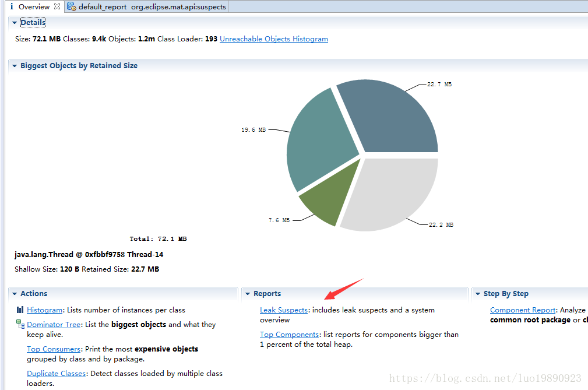Viewport: 588px width, 390px height.
Task: Switch to the Overview tab
Action: pos(34,7)
